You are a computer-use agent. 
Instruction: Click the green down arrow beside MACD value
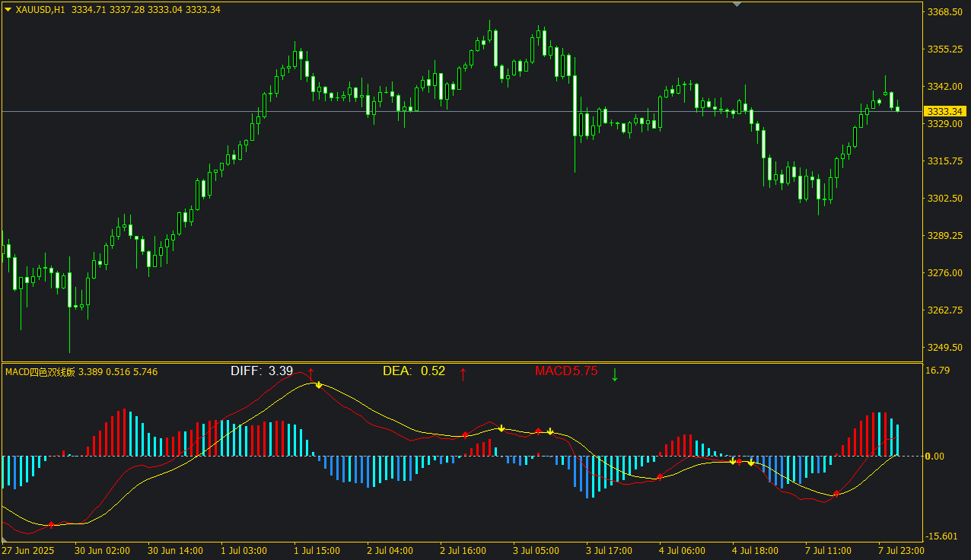click(615, 374)
